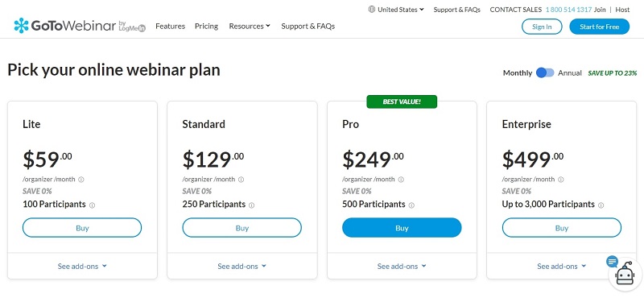Viewport: 644px width, 298px height.
Task: Toggle the Monthly/Annual billing switch
Action: click(x=545, y=72)
